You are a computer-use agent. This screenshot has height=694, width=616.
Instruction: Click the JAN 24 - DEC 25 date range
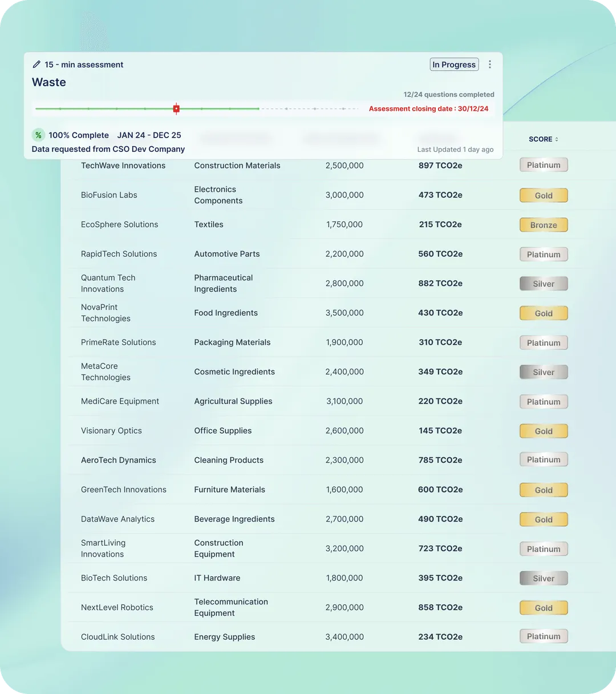[149, 135]
